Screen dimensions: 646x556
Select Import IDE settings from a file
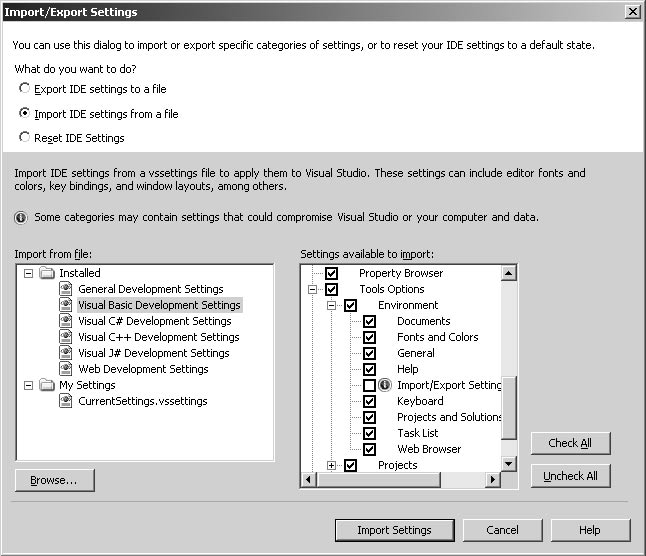coord(24,113)
